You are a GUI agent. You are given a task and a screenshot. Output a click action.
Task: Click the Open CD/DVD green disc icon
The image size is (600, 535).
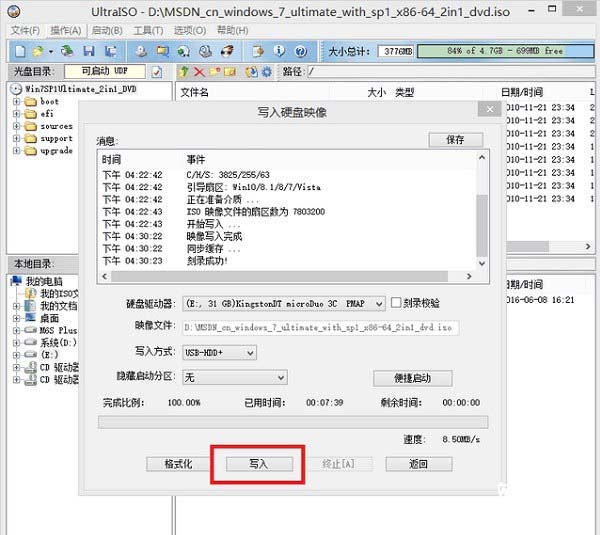(x=67, y=51)
